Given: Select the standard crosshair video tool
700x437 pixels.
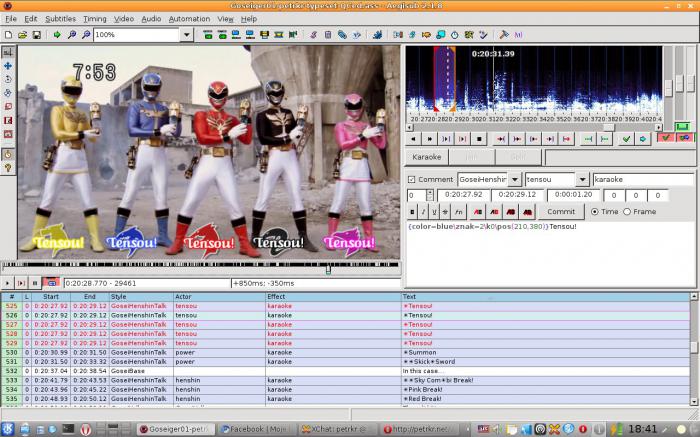Looking at the screenshot, I should click(8, 52).
